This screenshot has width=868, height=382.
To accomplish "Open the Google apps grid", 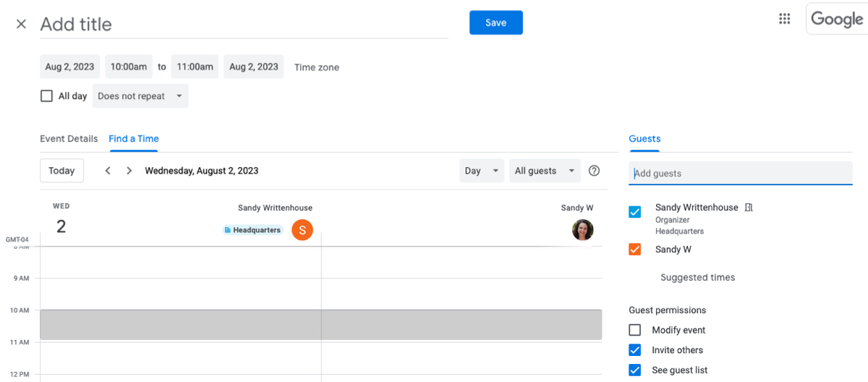I will click(x=784, y=20).
